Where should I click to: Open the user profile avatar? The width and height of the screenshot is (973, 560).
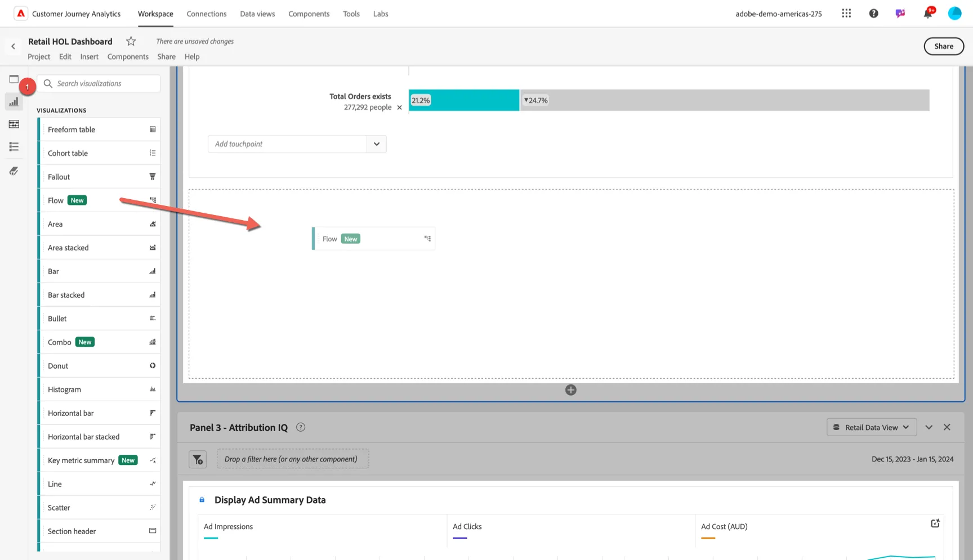coord(955,14)
